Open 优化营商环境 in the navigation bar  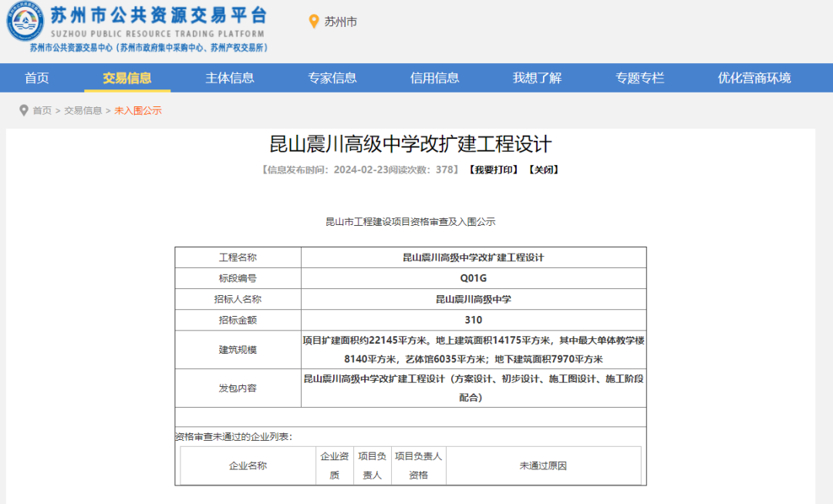(x=754, y=78)
